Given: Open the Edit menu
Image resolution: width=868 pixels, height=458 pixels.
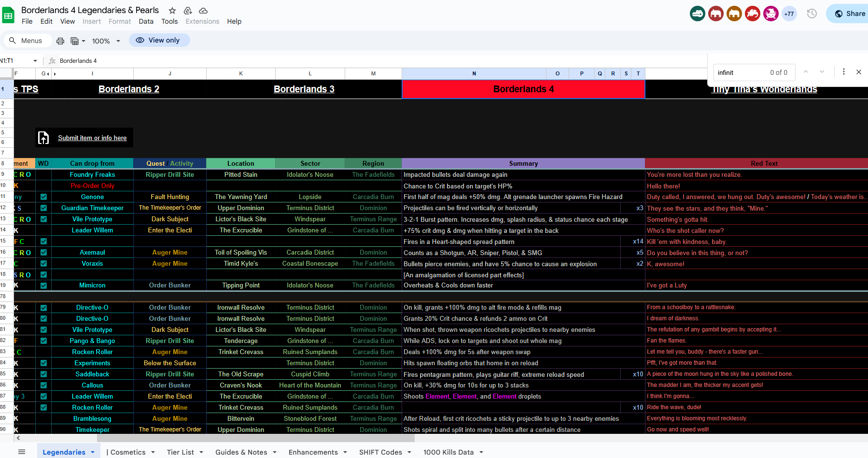Looking at the screenshot, I should 46,21.
